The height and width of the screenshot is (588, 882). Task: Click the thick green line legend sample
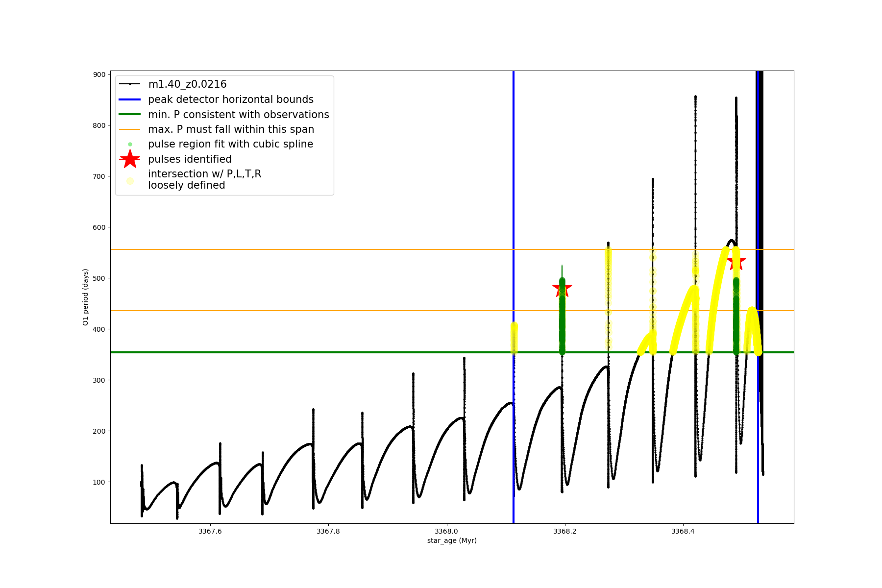[130, 115]
